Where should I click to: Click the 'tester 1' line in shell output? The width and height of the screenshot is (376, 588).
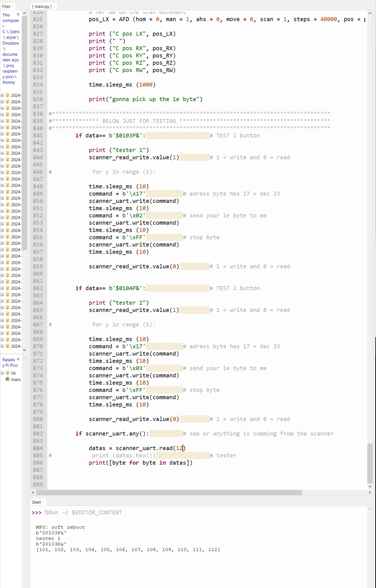tap(48, 538)
